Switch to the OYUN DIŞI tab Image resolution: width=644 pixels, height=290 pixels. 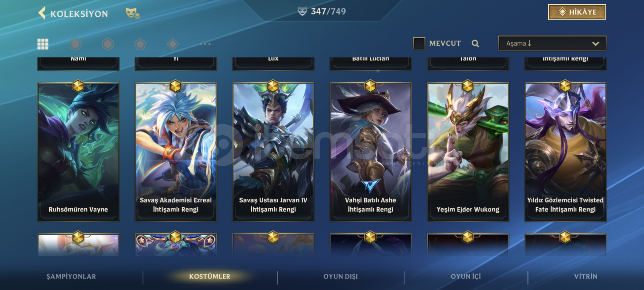341,276
